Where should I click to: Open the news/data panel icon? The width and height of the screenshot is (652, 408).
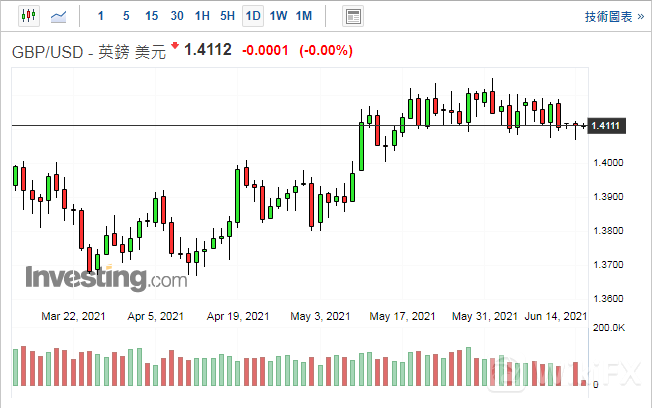coord(352,16)
